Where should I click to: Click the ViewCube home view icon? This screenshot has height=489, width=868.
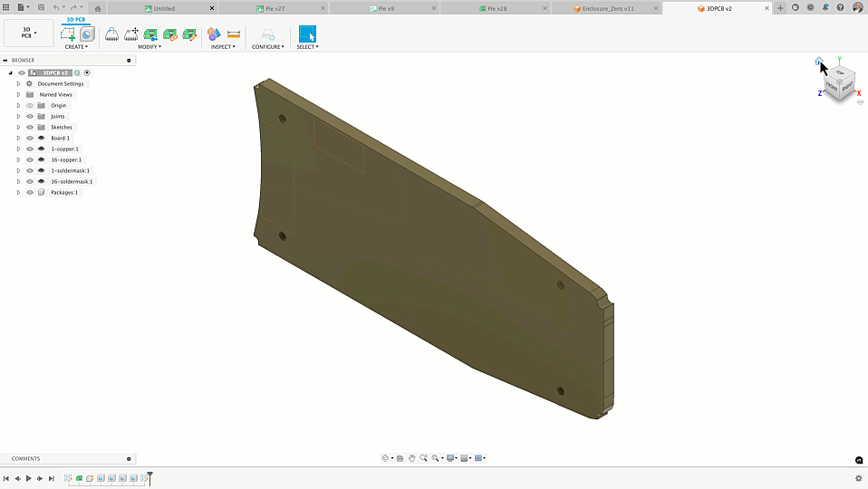819,61
